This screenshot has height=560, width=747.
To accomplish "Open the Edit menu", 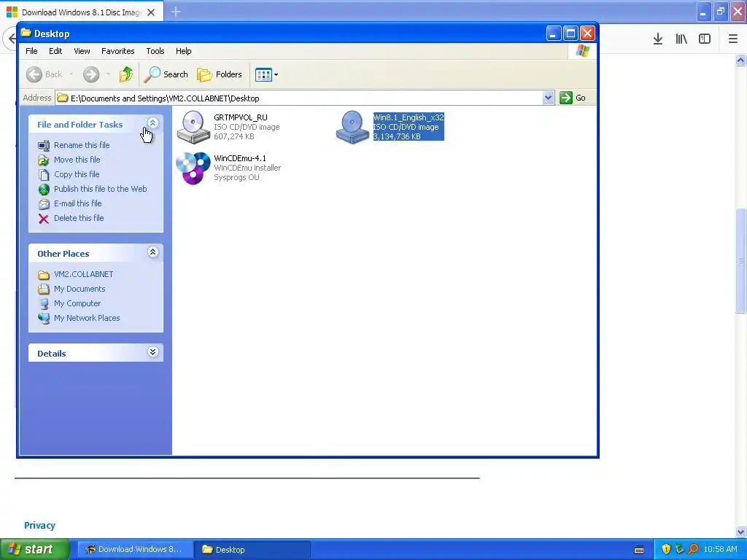I will tap(55, 51).
